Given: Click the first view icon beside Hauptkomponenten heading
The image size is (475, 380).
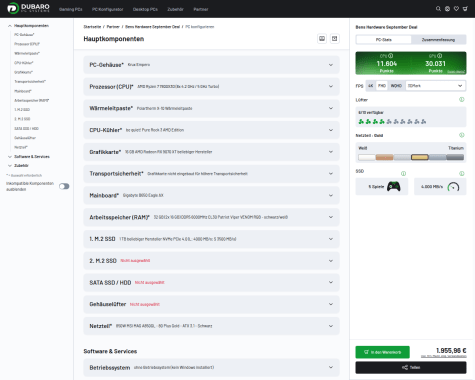Looking at the screenshot, I should (322, 39).
